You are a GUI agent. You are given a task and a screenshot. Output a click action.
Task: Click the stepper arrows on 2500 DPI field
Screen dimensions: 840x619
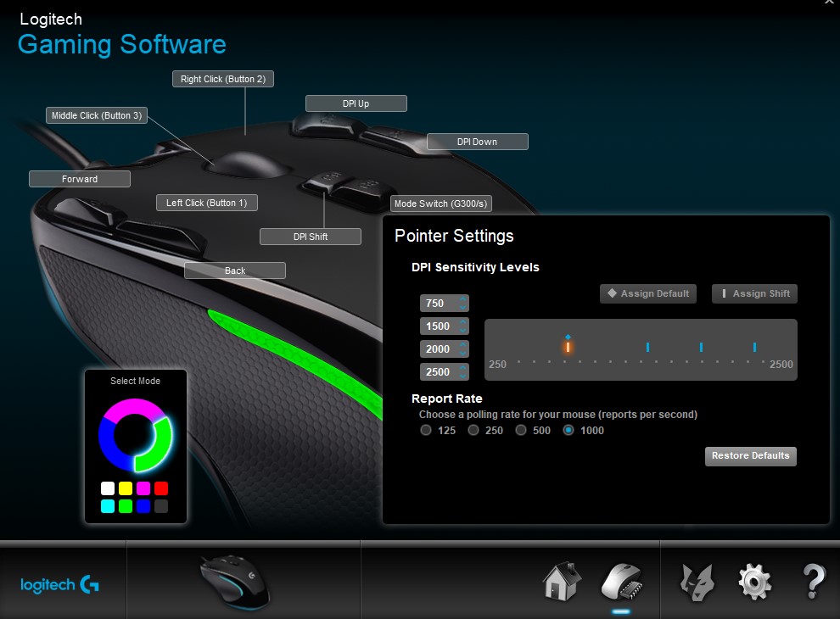coord(462,372)
